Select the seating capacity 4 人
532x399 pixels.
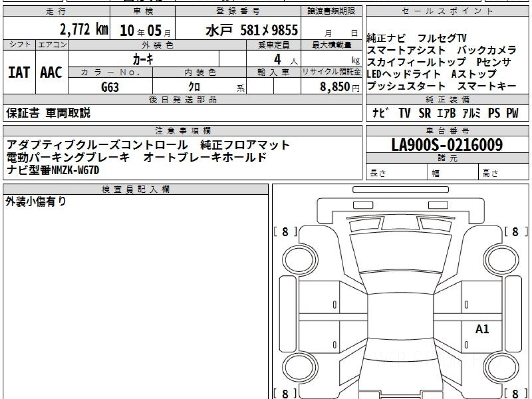point(286,59)
